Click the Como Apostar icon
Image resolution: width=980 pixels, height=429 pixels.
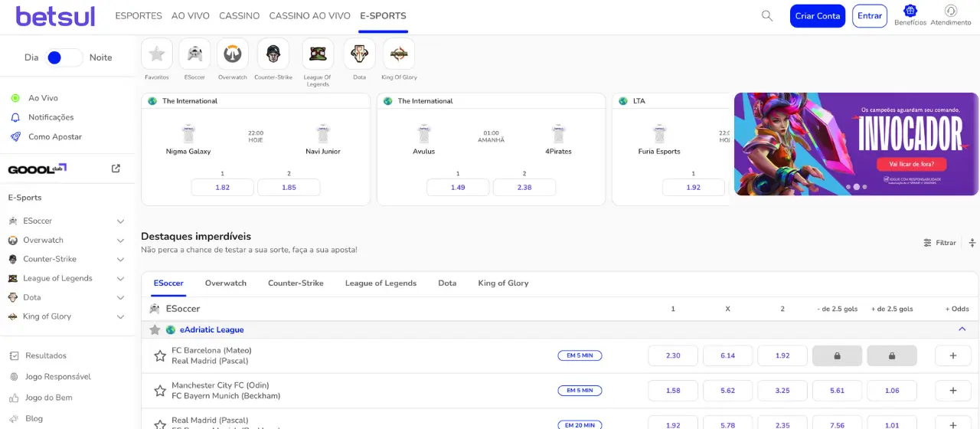click(x=15, y=136)
